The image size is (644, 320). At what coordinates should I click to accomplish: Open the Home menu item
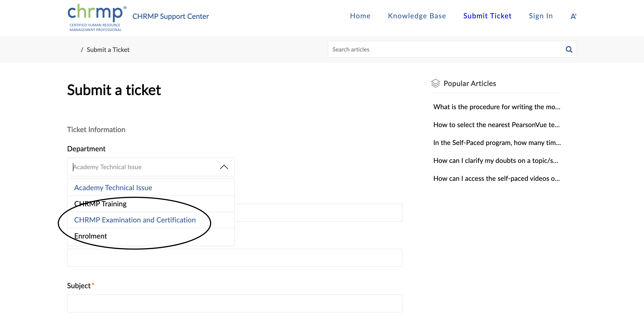tap(360, 16)
